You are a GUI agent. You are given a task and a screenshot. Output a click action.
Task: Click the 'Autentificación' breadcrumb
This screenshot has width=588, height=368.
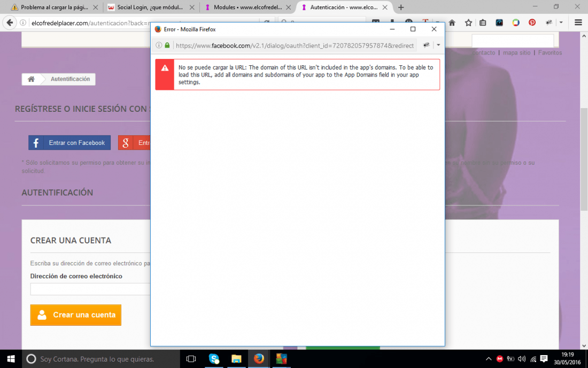[70, 79]
